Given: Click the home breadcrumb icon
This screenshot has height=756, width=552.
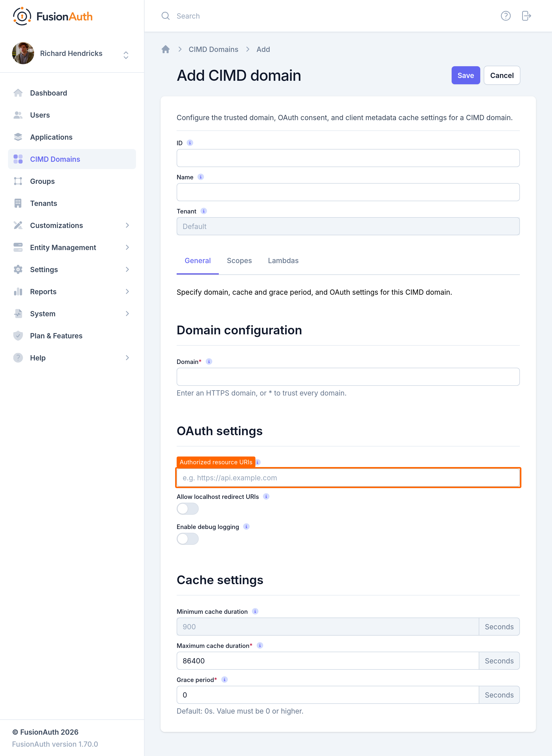Looking at the screenshot, I should pyautogui.click(x=165, y=49).
